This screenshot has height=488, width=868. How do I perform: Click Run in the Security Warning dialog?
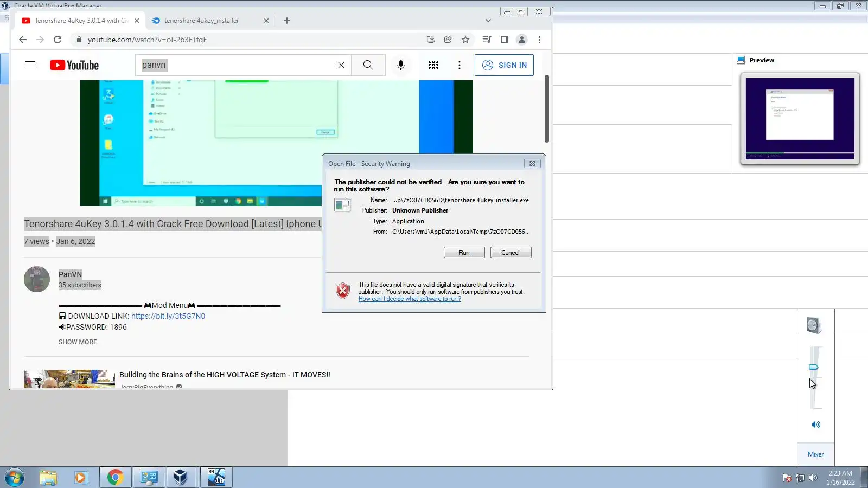[x=464, y=253]
